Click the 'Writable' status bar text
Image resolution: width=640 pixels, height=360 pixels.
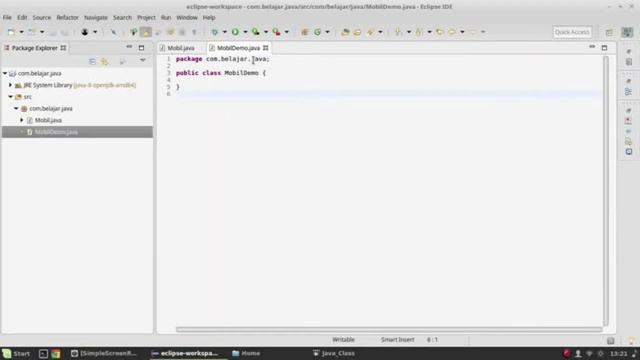click(343, 340)
